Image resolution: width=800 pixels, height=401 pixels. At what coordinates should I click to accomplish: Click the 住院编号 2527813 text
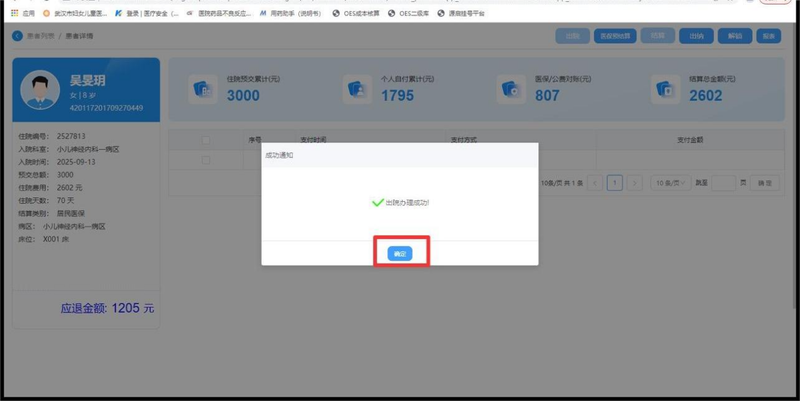pyautogui.click(x=52, y=136)
